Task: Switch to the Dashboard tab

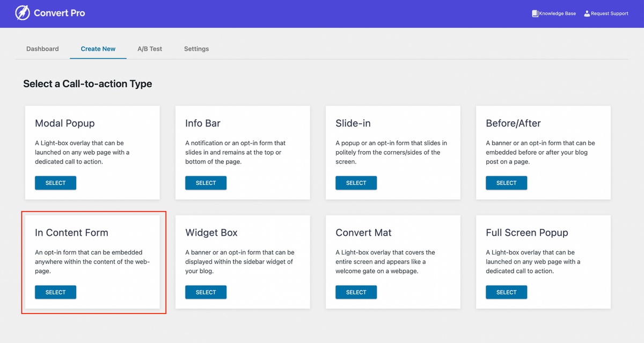Action: [x=42, y=48]
